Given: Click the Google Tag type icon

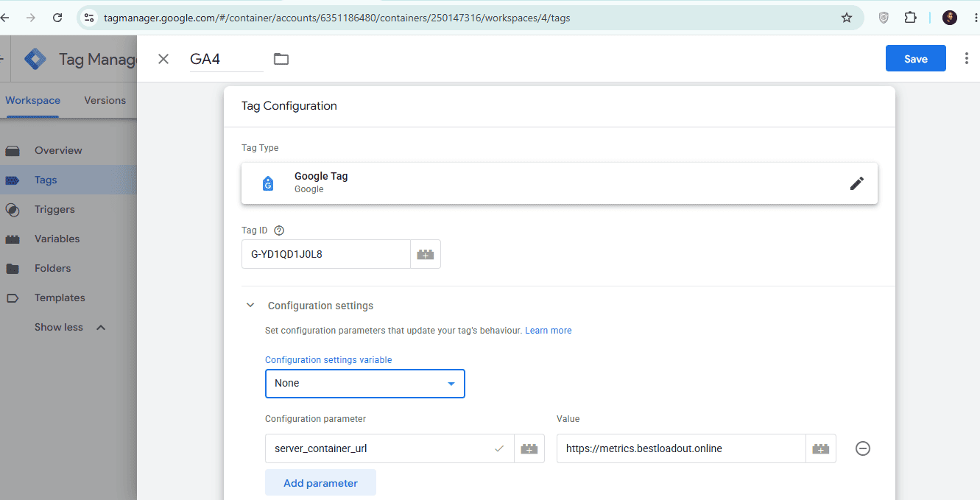Looking at the screenshot, I should tap(268, 183).
